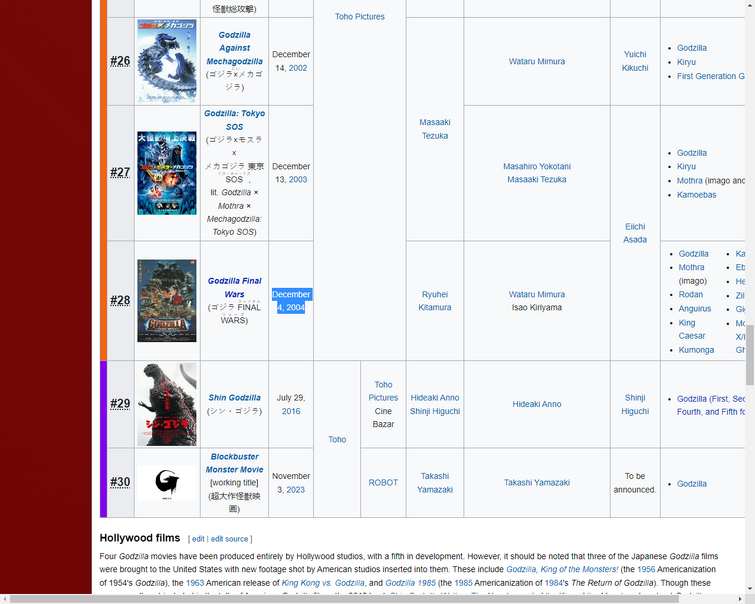755x604 pixels.
Task: Open the Eiichi Asada link
Action: point(635,233)
